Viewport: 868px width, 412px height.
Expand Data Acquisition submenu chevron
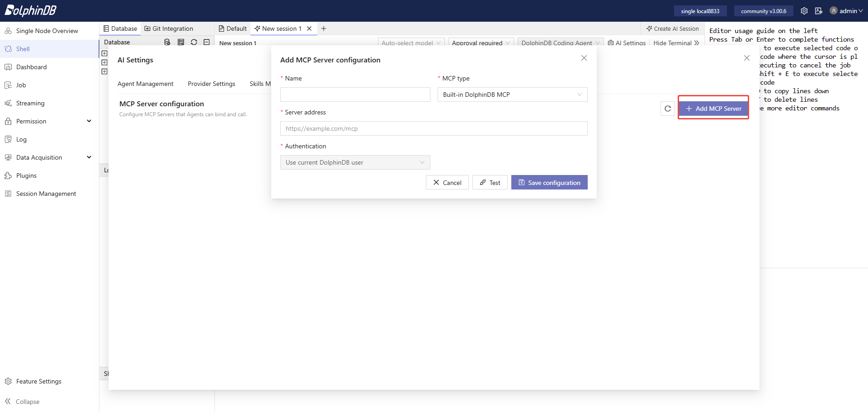[89, 157]
